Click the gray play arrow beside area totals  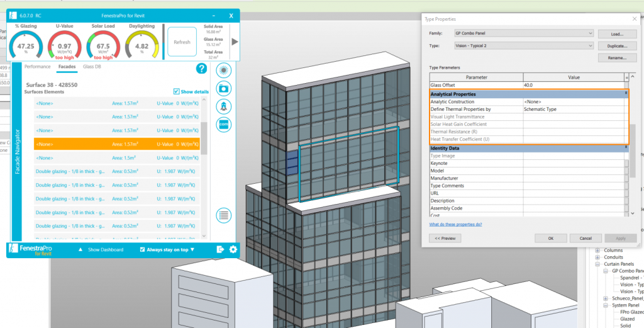[x=235, y=42]
